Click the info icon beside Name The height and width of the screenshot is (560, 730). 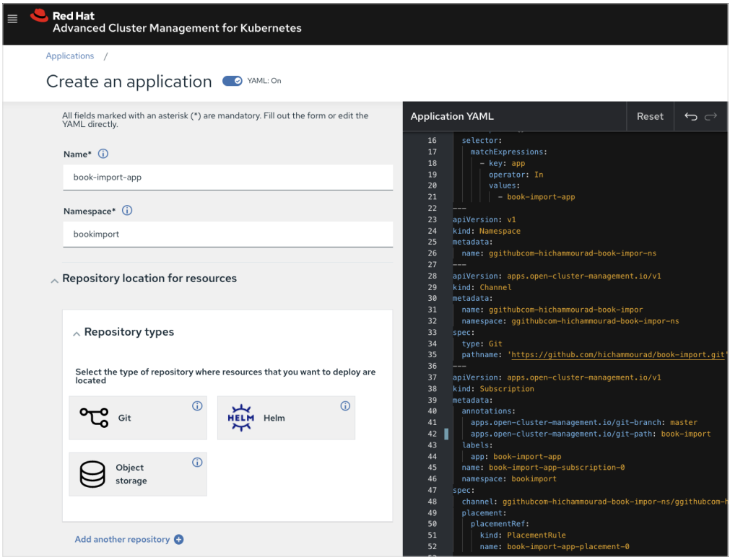coord(103,154)
